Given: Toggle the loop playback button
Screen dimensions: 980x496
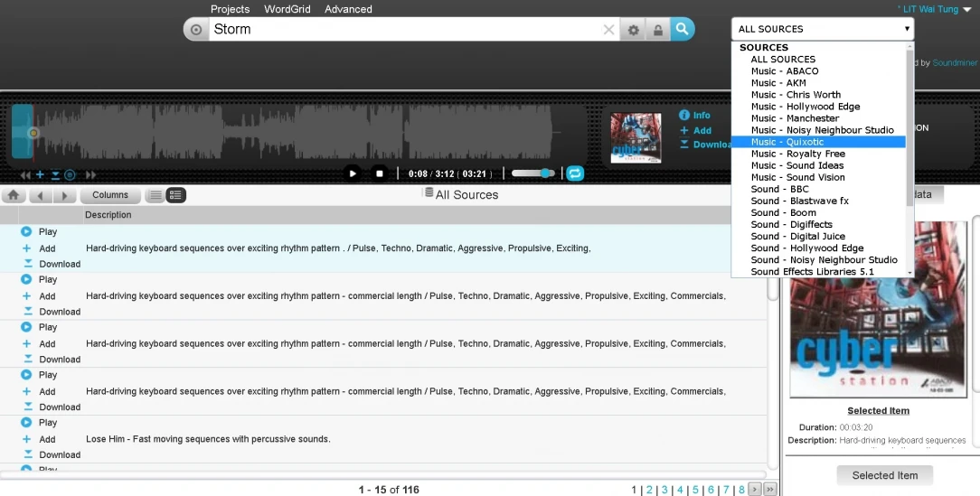Looking at the screenshot, I should [575, 173].
